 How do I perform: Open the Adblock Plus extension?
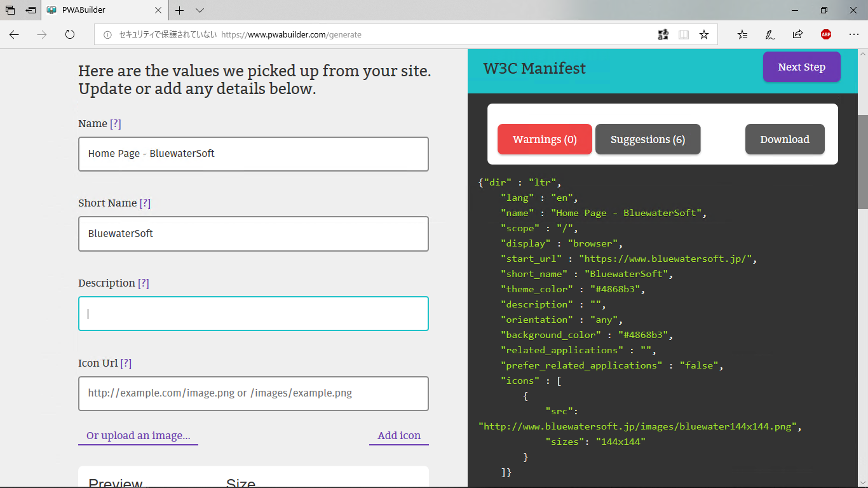pos(826,35)
